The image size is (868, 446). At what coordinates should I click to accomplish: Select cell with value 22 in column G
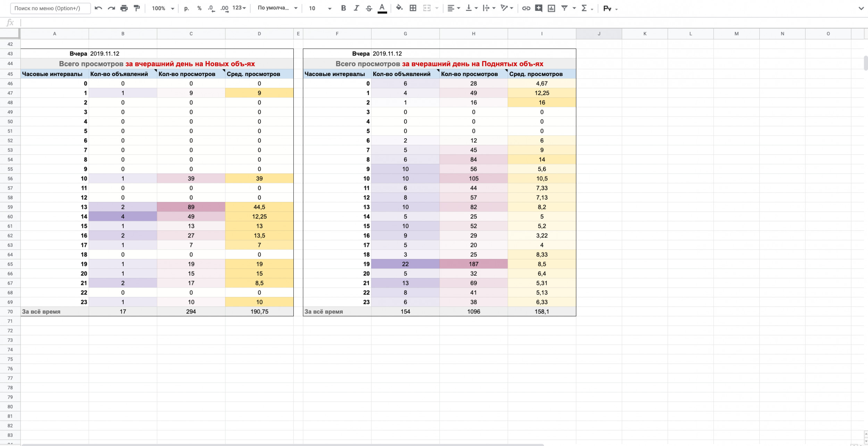click(x=405, y=264)
